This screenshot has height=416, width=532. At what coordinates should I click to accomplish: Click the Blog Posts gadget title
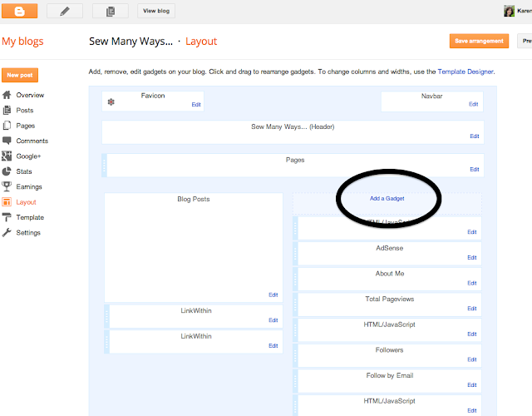click(194, 199)
